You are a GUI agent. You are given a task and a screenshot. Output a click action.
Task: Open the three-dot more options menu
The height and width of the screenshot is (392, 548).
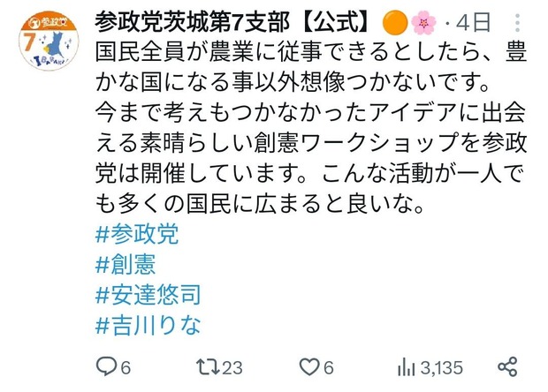pos(517,23)
